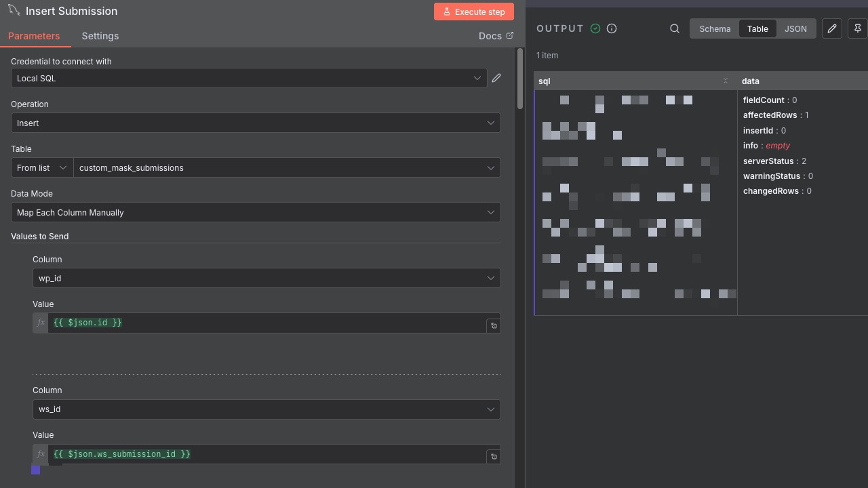Switch output view to Schema
The height and width of the screenshot is (488, 868).
tap(715, 28)
